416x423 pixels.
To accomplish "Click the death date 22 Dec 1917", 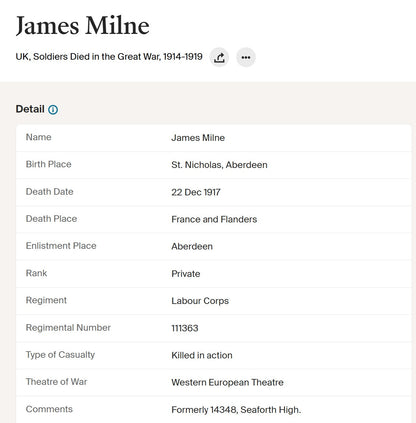I will pyautogui.click(x=196, y=192).
